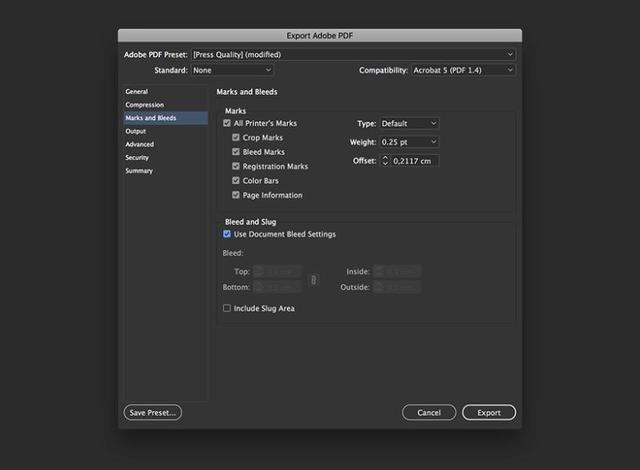
Task: Uncheck the Crop Marks checkbox
Action: pos(236,137)
